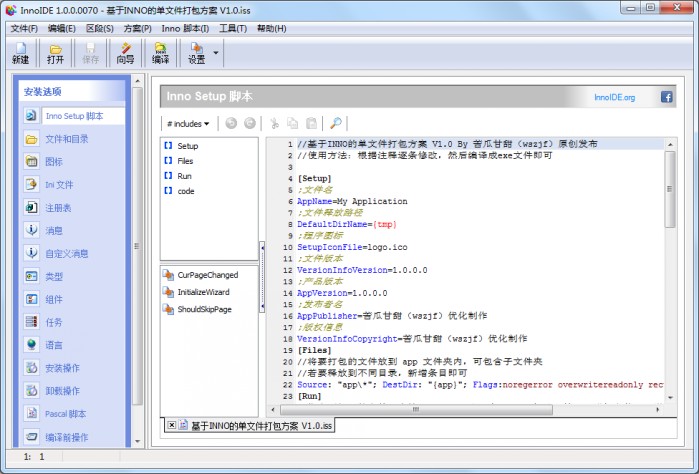Image resolution: width=699 pixels, height=474 pixels.
Task: Click editor vertical scrollbar down arrow
Action: coord(670,397)
